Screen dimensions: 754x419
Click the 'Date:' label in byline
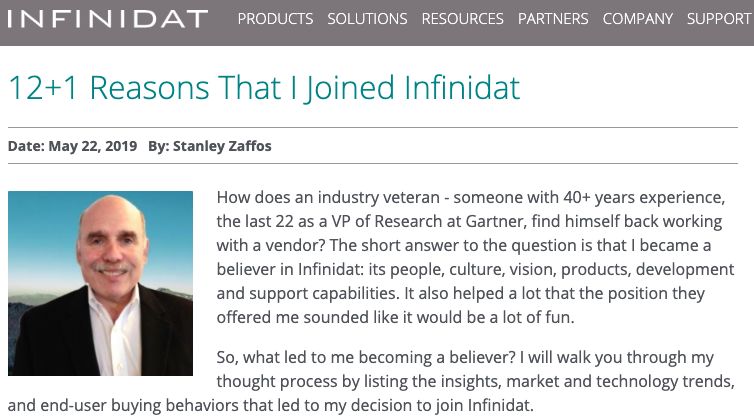tap(26, 146)
